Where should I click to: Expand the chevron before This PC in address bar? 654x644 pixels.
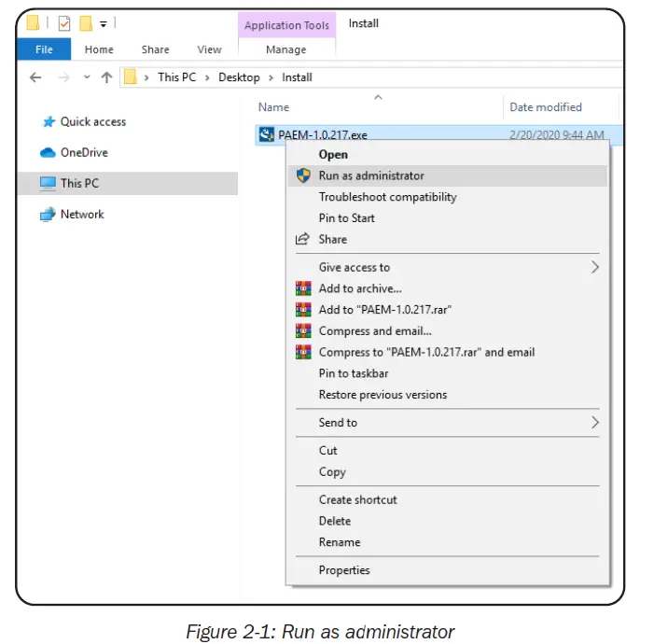click(x=146, y=77)
